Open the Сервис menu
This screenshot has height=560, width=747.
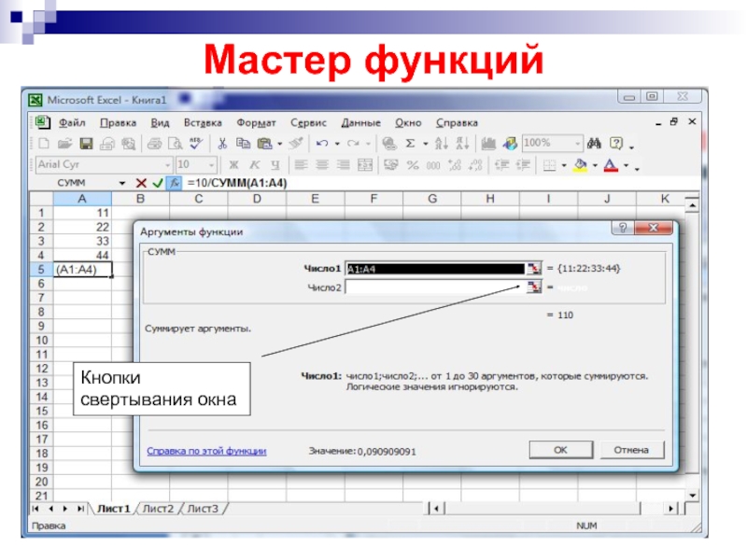click(309, 123)
